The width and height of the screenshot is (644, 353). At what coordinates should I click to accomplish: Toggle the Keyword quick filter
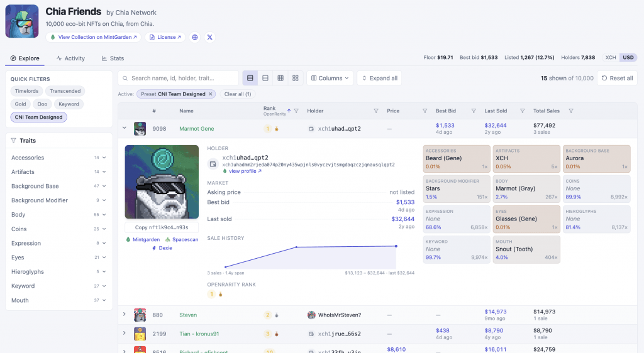click(69, 104)
